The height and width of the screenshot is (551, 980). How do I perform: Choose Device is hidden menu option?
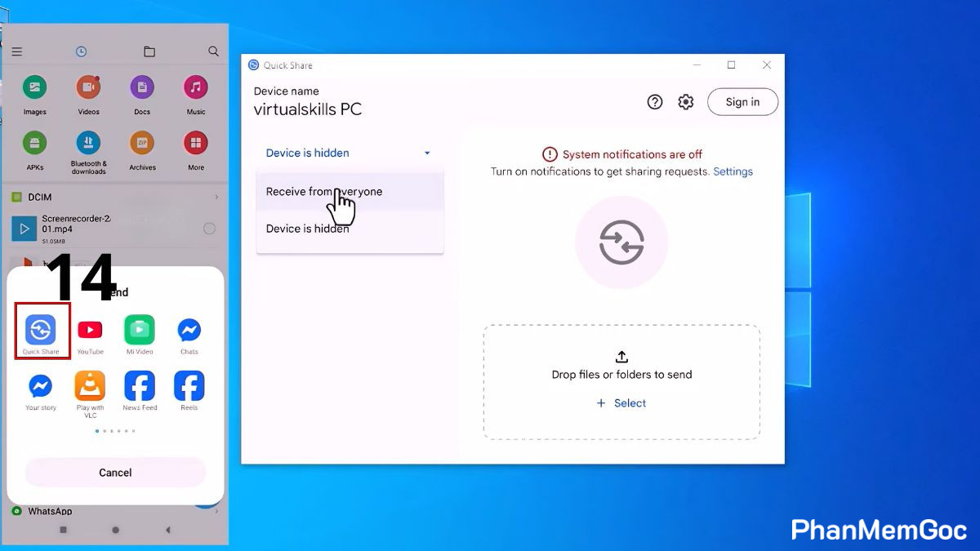tap(350, 229)
